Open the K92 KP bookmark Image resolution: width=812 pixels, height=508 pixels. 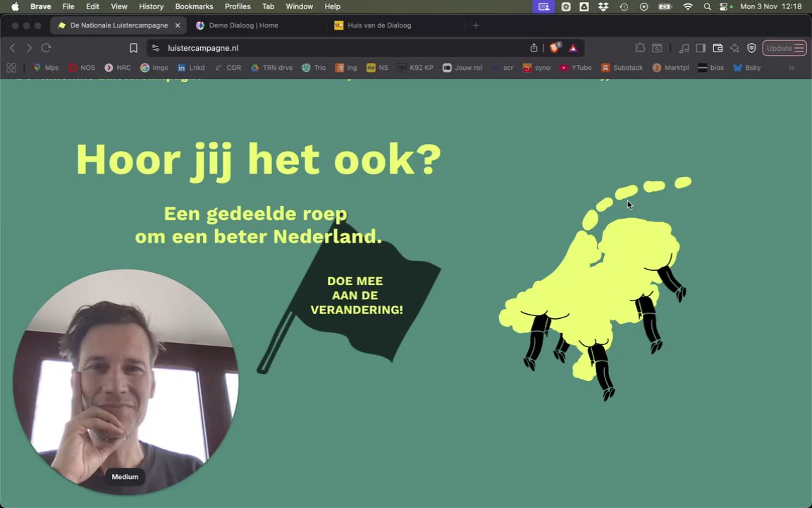coord(415,68)
